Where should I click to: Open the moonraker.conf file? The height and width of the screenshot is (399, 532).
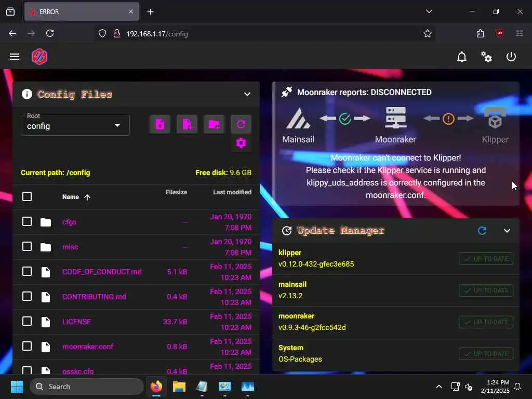click(88, 347)
